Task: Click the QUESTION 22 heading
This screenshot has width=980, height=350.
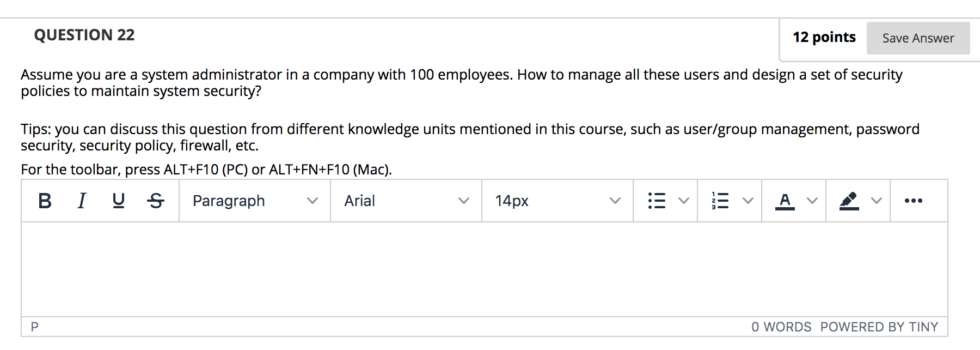Action: (x=84, y=35)
